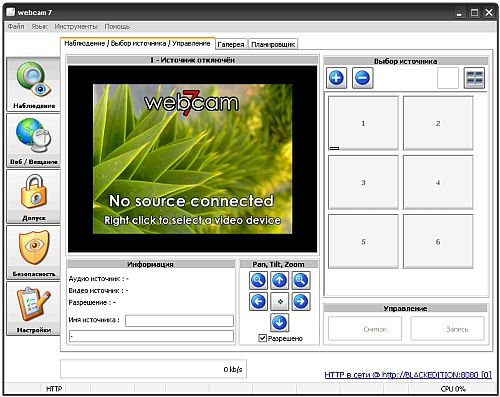Open the Допуск padlock section
This screenshot has height=397, width=500.
[x=34, y=197]
